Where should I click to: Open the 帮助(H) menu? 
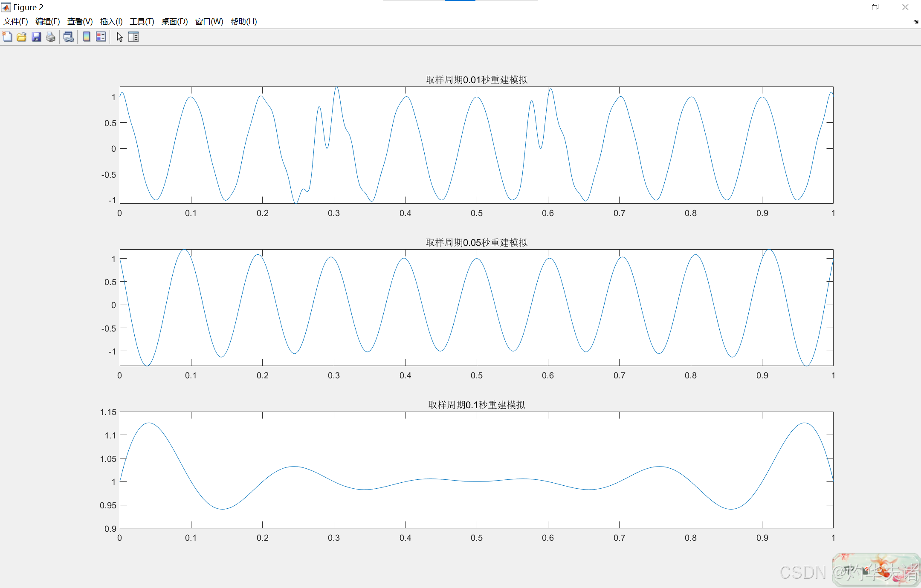tap(243, 21)
